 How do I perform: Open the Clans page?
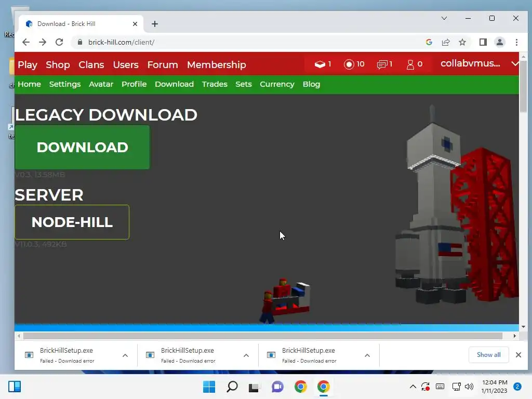91,64
